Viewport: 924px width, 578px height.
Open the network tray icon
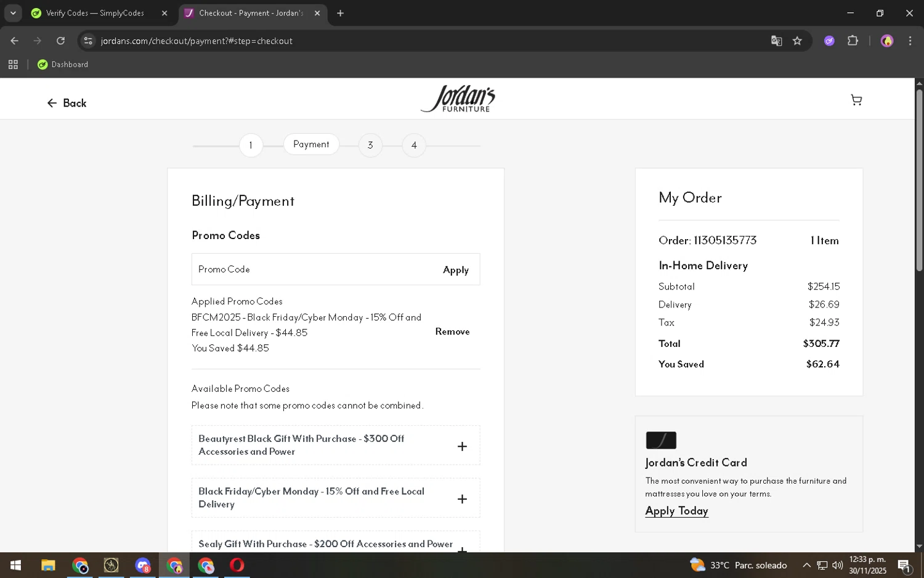coord(822,565)
